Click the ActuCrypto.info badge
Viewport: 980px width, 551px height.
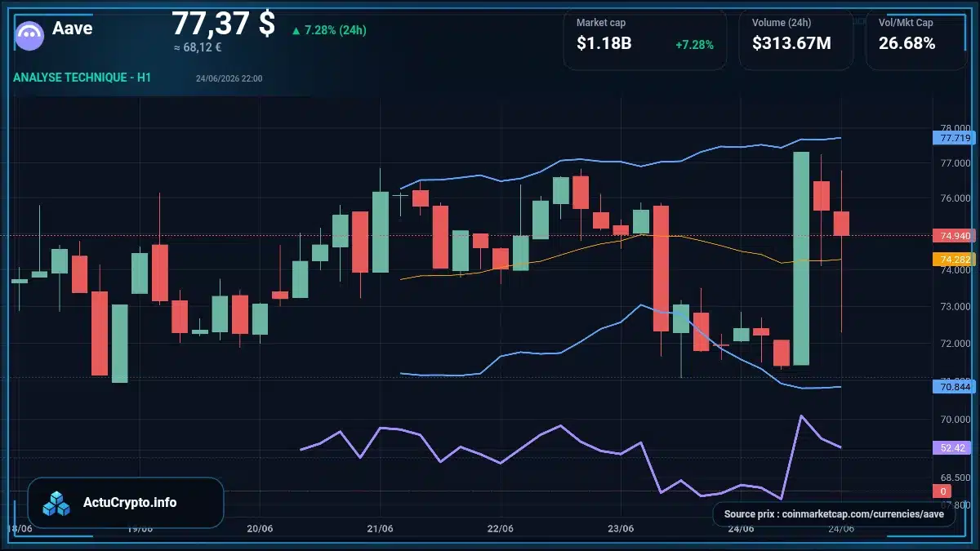point(126,503)
